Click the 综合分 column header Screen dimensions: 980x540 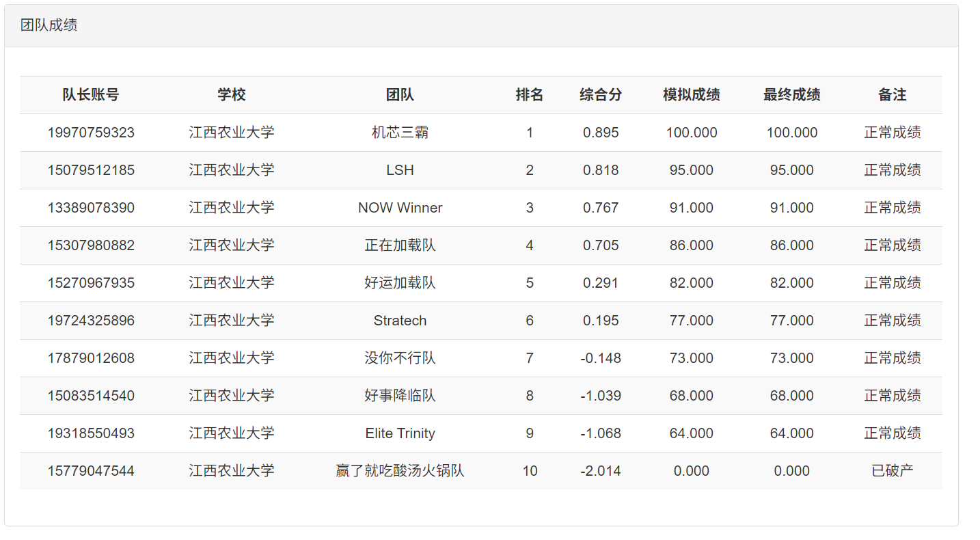(x=601, y=95)
